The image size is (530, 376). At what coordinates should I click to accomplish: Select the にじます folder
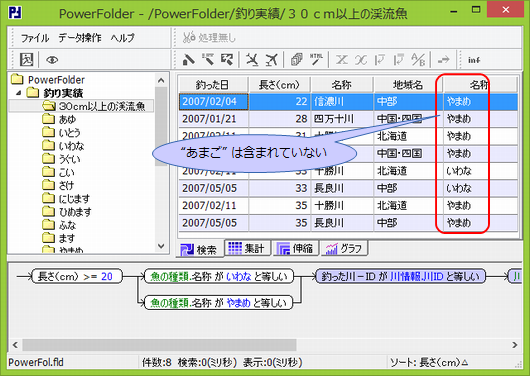pyautogui.click(x=67, y=198)
